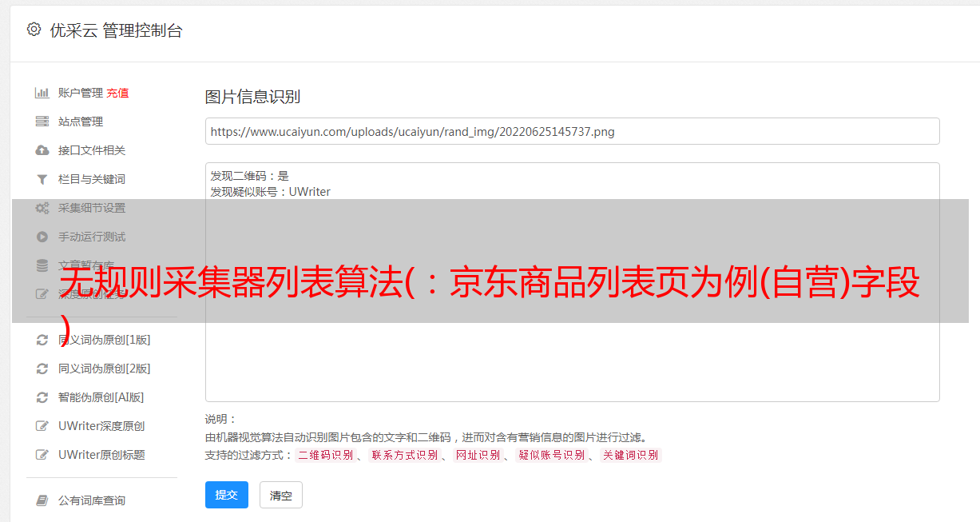
Task: Open 同义词伪原创[2版] in sidebar
Action: (104, 369)
